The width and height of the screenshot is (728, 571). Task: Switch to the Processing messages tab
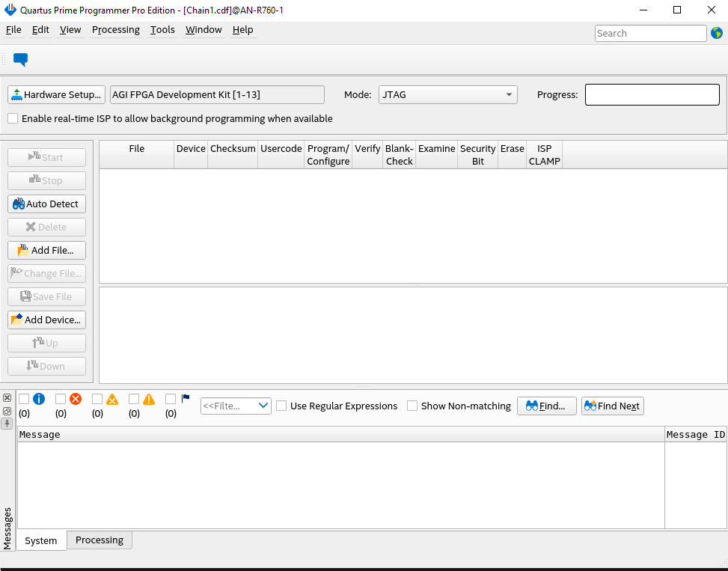coord(99,540)
